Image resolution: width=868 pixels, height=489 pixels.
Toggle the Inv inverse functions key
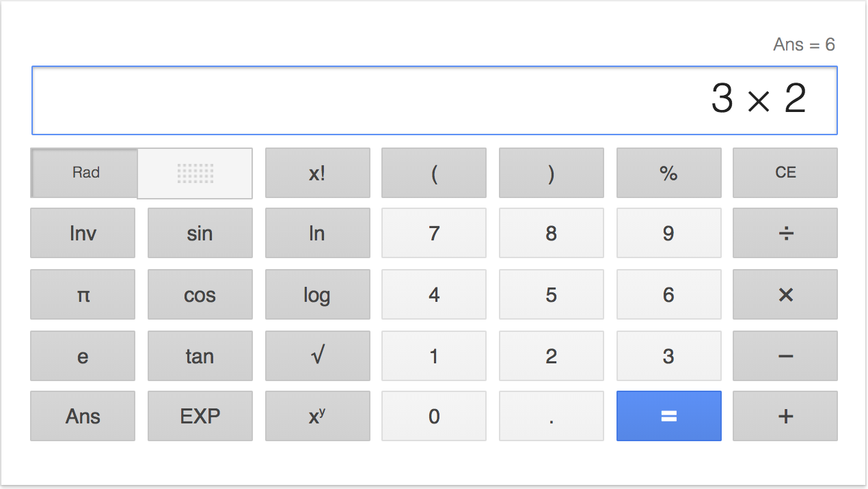coord(83,234)
